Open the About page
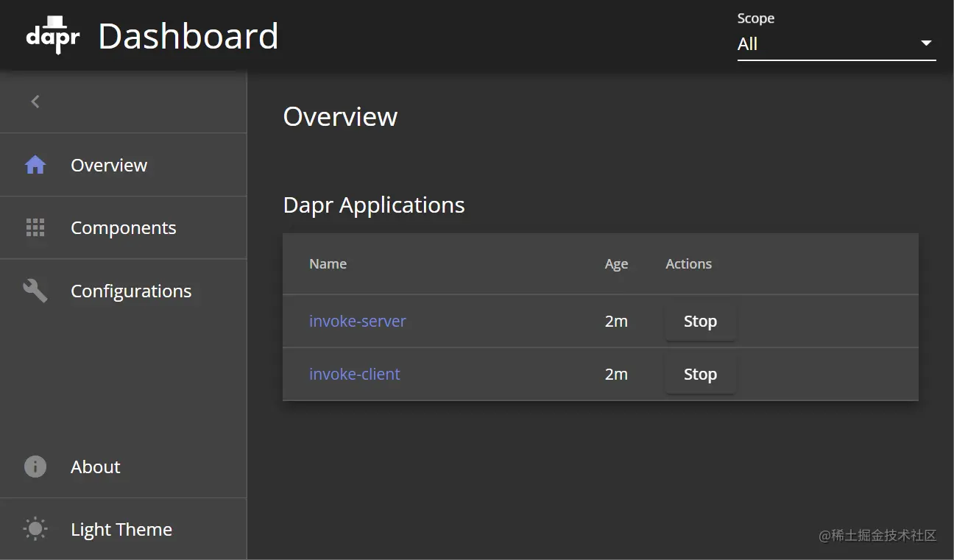This screenshot has width=954, height=560. pyautogui.click(x=123, y=467)
